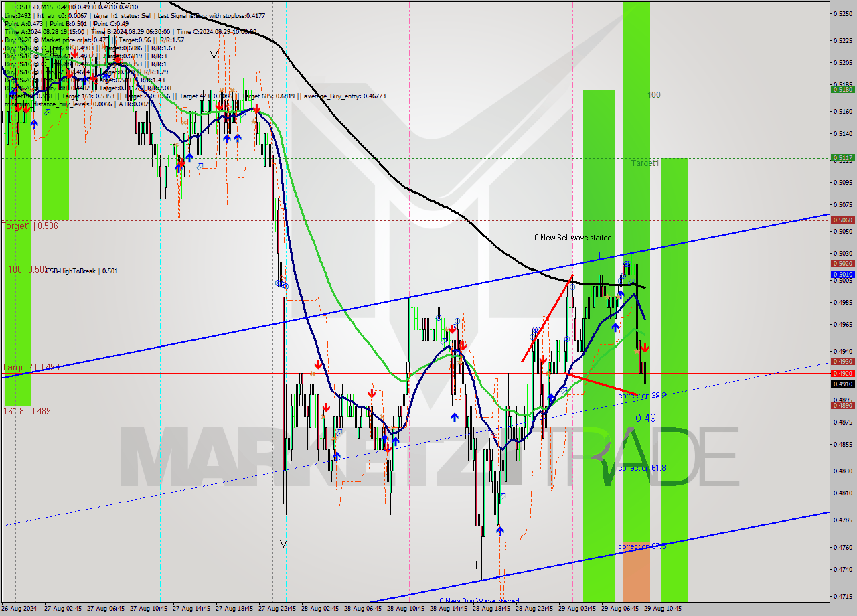Click the '27 Aug 10:45' time label

(149, 609)
